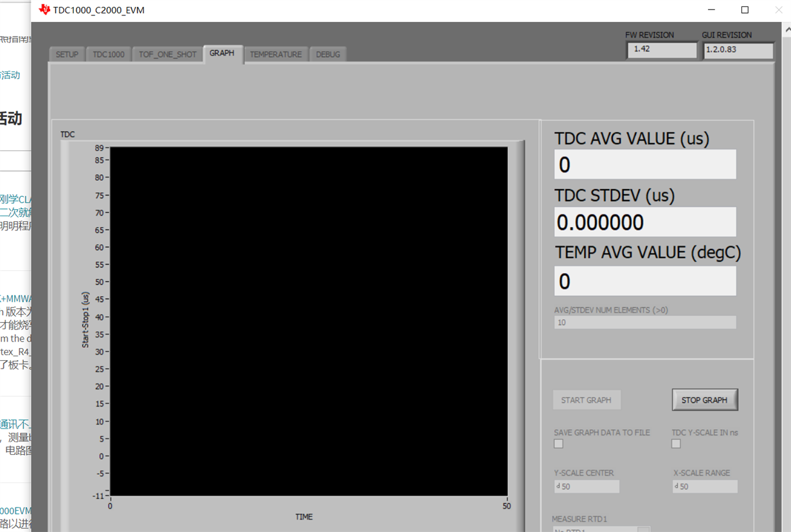Click the black TDC graph plot area

tap(309, 321)
